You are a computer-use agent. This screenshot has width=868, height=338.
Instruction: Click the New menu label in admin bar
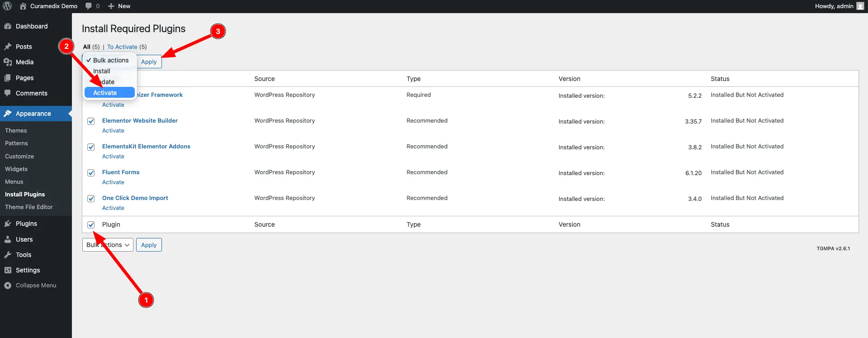[x=124, y=6]
